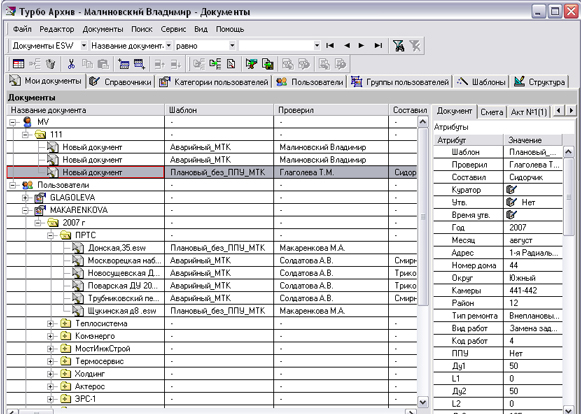Click the insert row with plus icon
Viewport: 581px width, 414px height.
coord(139,64)
